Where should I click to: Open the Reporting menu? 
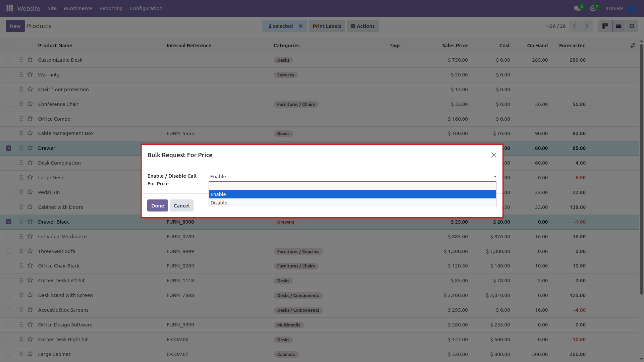pos(111,8)
